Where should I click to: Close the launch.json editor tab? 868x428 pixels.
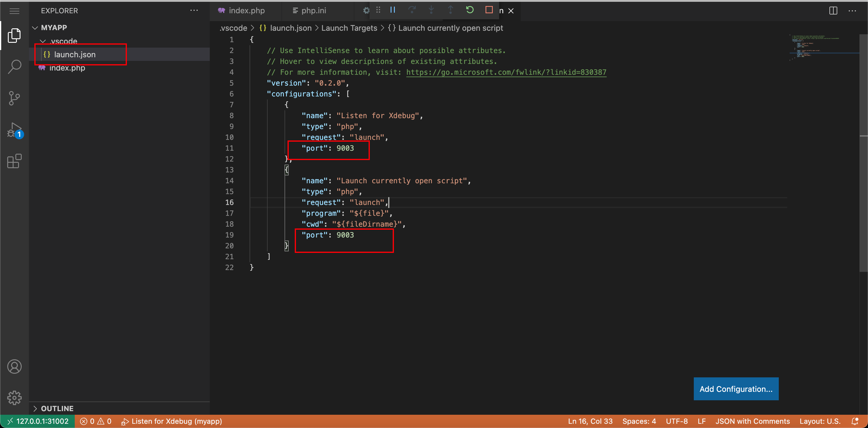(511, 11)
